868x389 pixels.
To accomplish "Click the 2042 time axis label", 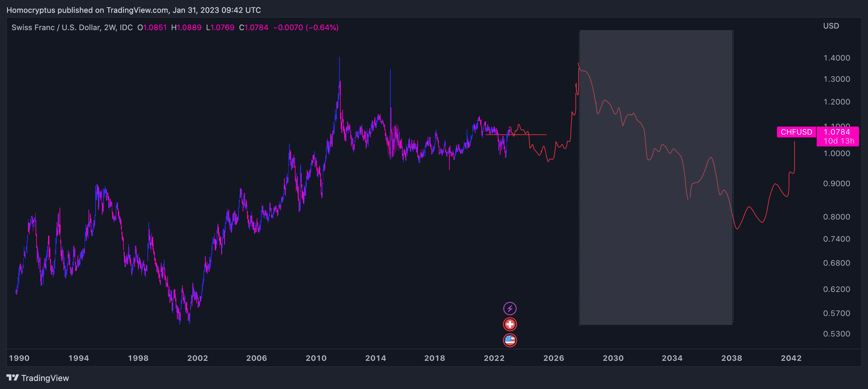I will click(x=791, y=358).
